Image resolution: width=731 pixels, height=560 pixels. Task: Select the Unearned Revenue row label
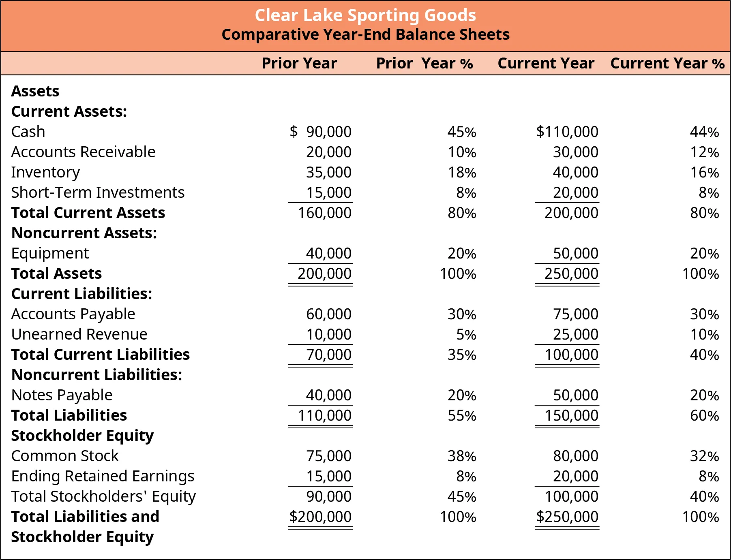[x=79, y=335]
